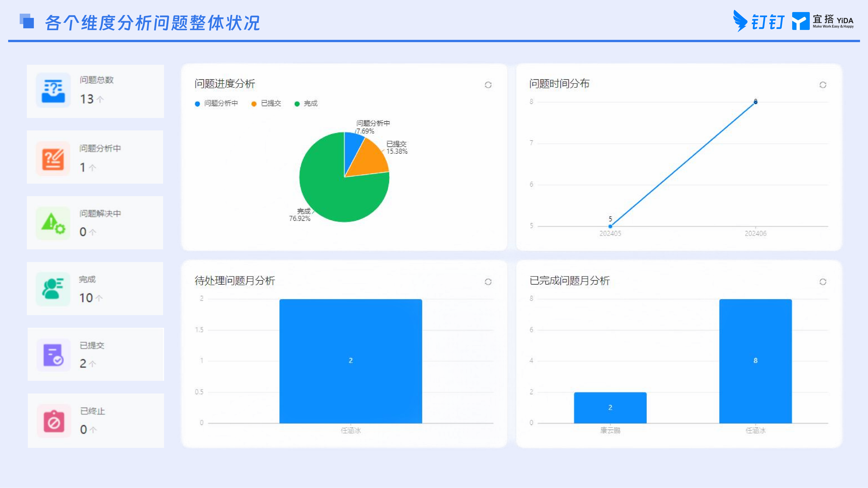Toggle 问题分析中 legend item in pie chart
The image size is (868, 488).
216,103
